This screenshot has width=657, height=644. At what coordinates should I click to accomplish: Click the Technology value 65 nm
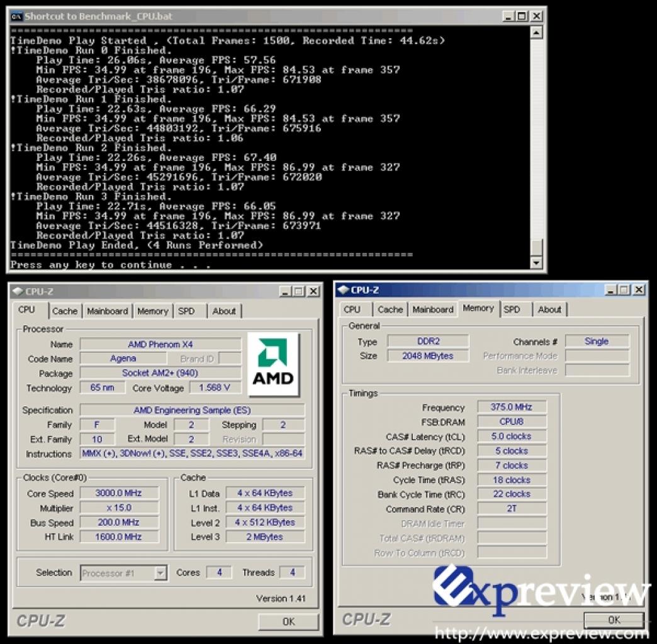click(102, 387)
